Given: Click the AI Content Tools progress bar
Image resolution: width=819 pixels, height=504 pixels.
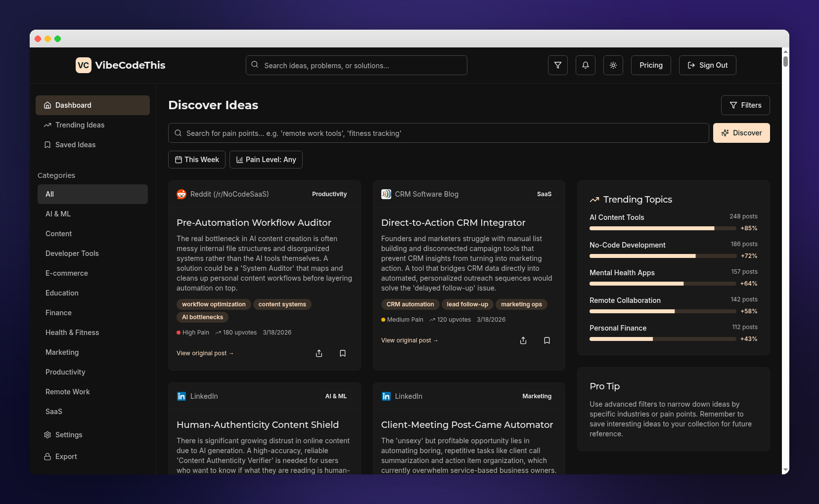Looking at the screenshot, I should tap(663, 228).
